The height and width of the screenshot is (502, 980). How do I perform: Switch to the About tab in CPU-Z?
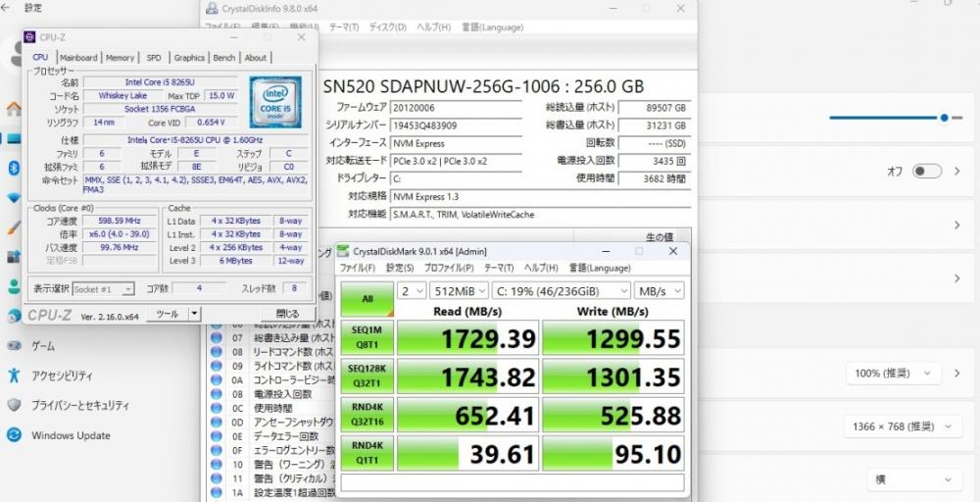click(x=255, y=58)
